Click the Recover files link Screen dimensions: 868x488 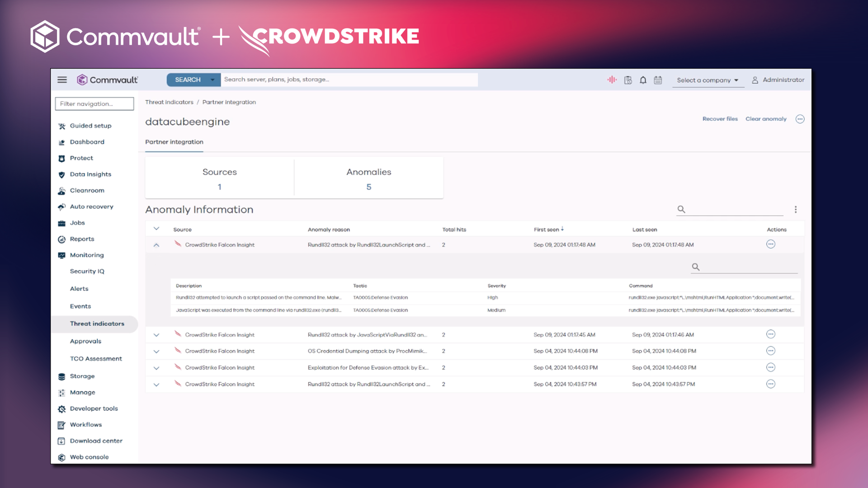pyautogui.click(x=720, y=119)
